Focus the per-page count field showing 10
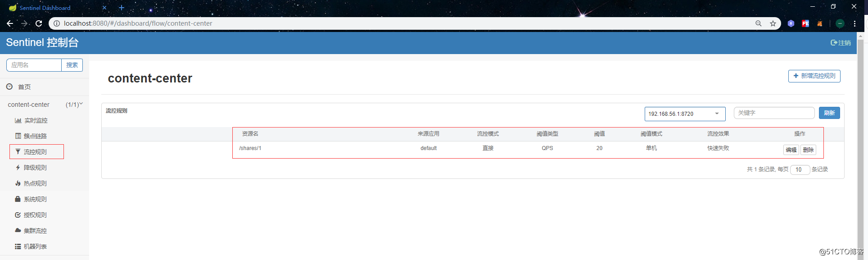This screenshot has width=868, height=260. point(800,169)
